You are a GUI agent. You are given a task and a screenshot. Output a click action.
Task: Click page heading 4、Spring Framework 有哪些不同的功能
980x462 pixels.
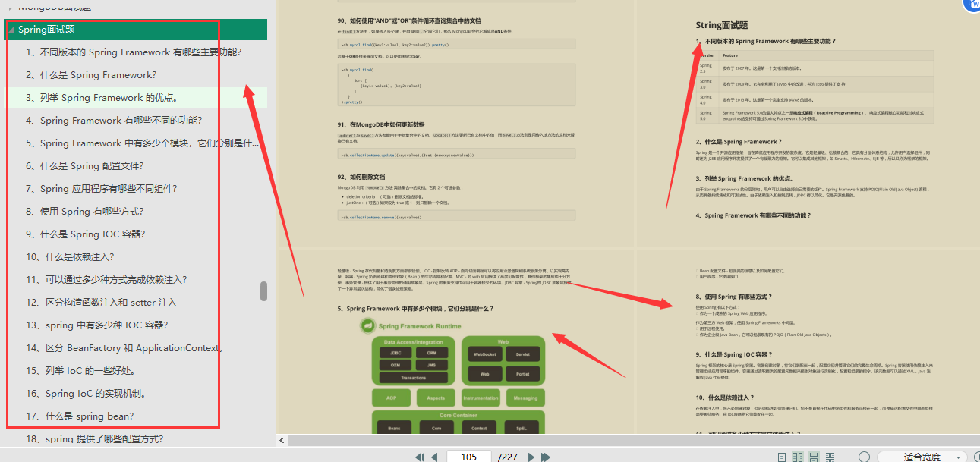pos(754,215)
